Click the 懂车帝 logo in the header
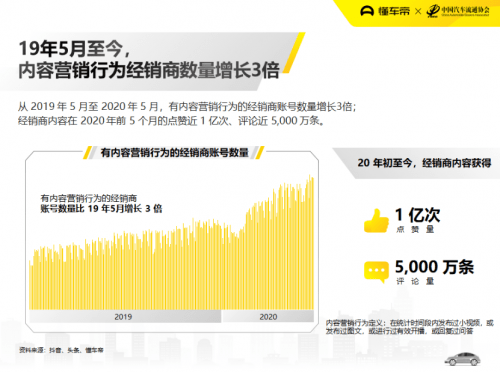500x372 pixels. [x=385, y=11]
